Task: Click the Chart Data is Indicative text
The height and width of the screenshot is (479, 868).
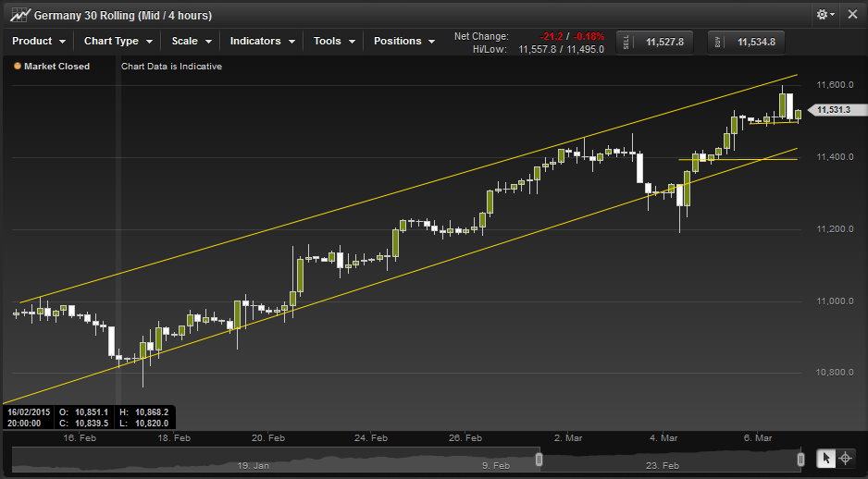Action: (x=171, y=67)
